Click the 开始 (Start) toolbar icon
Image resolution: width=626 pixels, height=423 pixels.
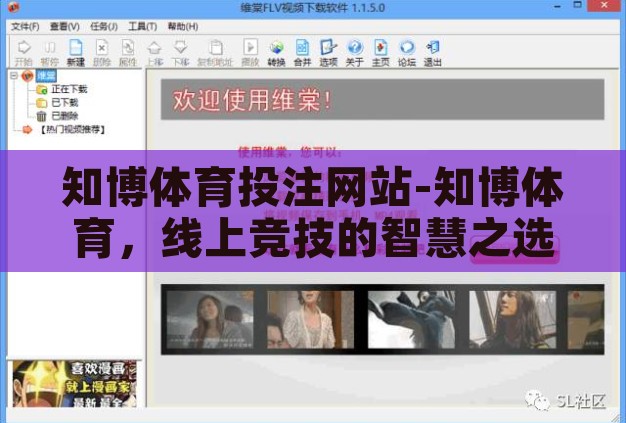click(x=24, y=52)
